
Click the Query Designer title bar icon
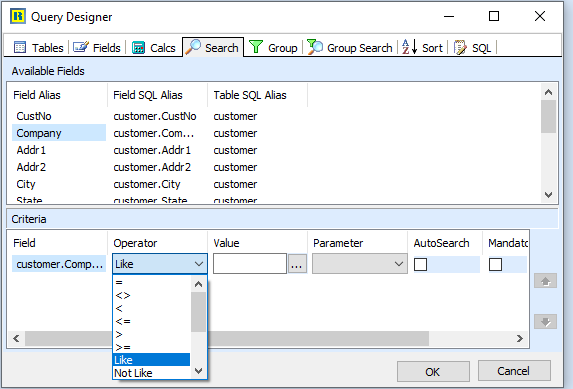(x=18, y=16)
